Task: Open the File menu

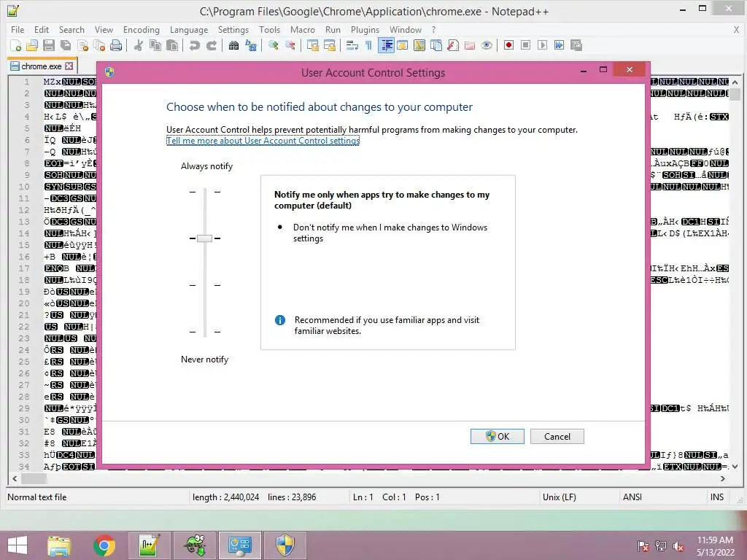Action: [x=18, y=29]
